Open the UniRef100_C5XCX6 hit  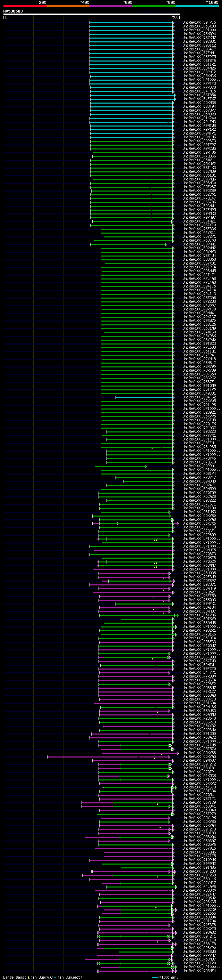click(199, 524)
